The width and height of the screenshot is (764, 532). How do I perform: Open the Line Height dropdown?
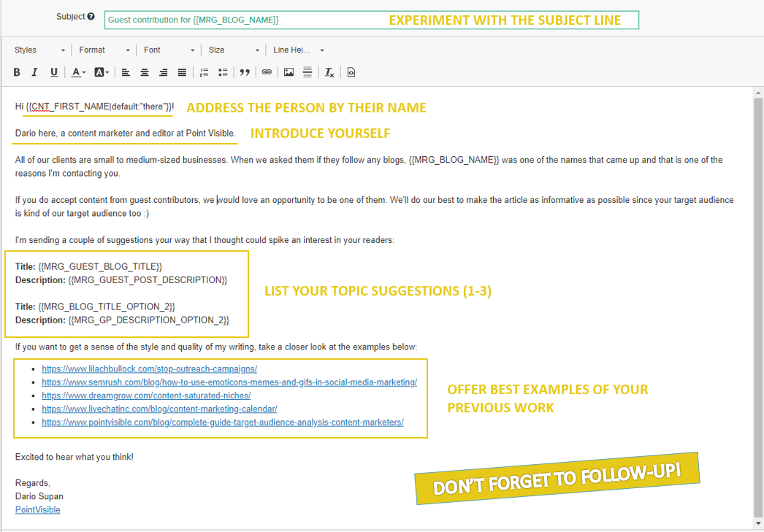click(x=298, y=50)
